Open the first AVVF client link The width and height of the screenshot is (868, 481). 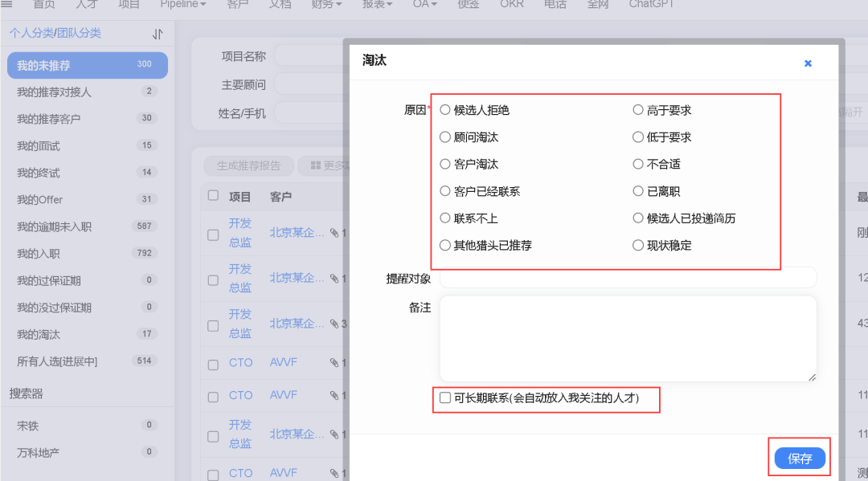click(x=284, y=362)
